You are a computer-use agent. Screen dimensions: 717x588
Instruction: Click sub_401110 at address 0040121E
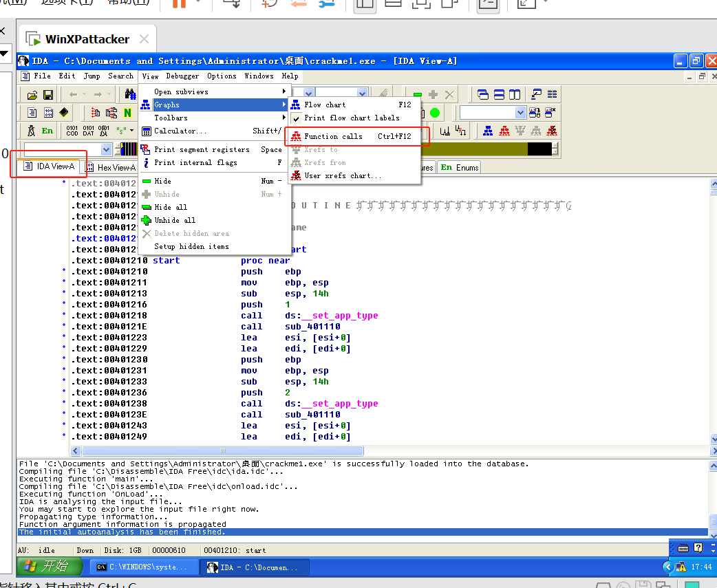312,327
